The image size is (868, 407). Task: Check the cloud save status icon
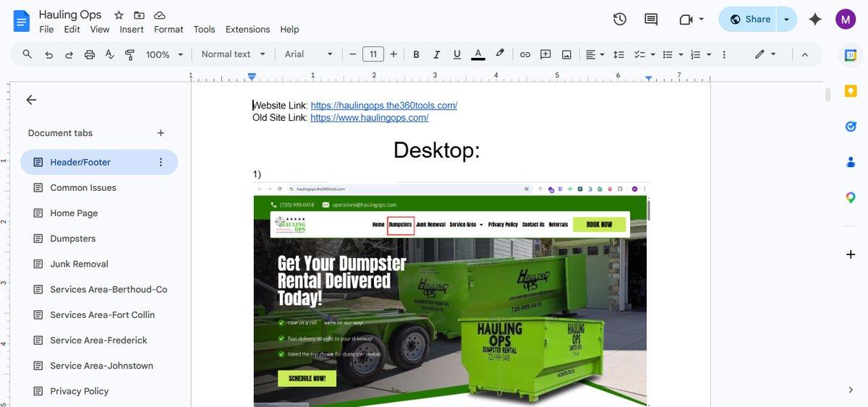[160, 15]
